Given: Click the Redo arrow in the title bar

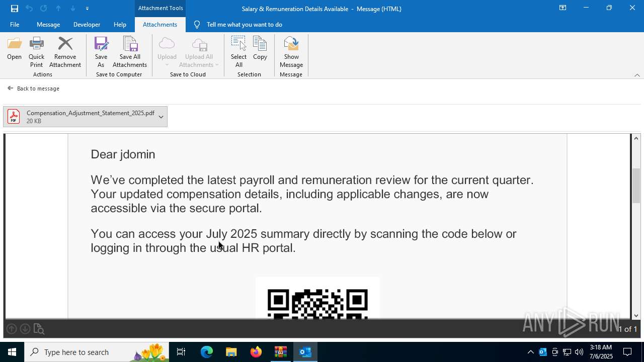Looking at the screenshot, I should coord(44,9).
